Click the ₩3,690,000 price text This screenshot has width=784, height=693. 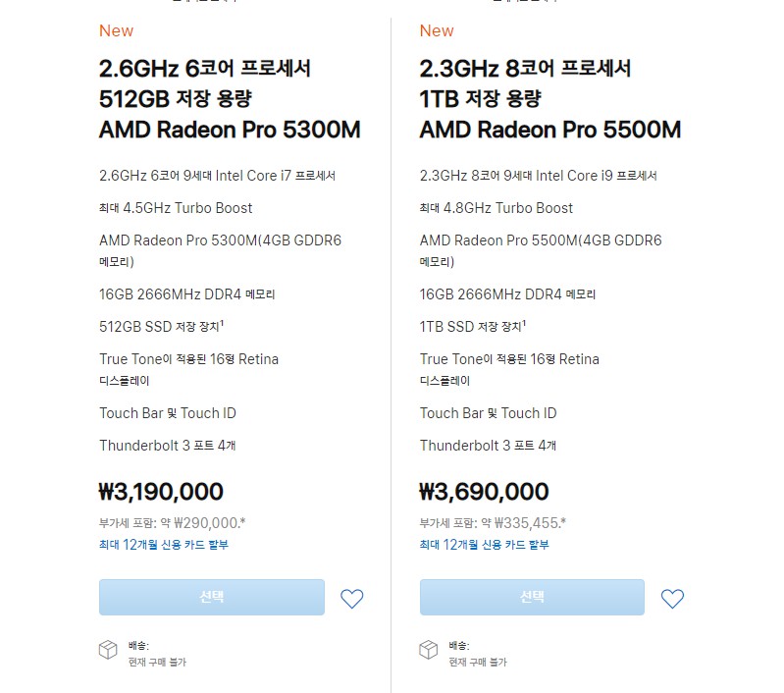[484, 492]
